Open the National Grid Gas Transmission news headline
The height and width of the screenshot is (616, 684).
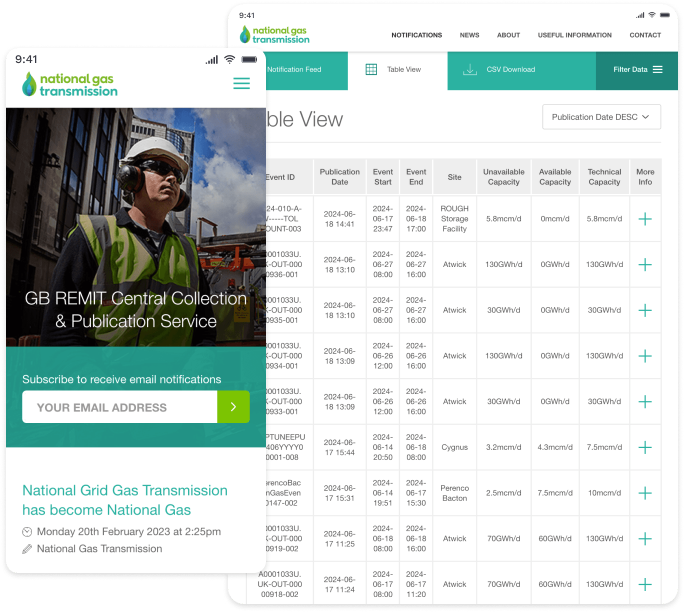(125, 500)
